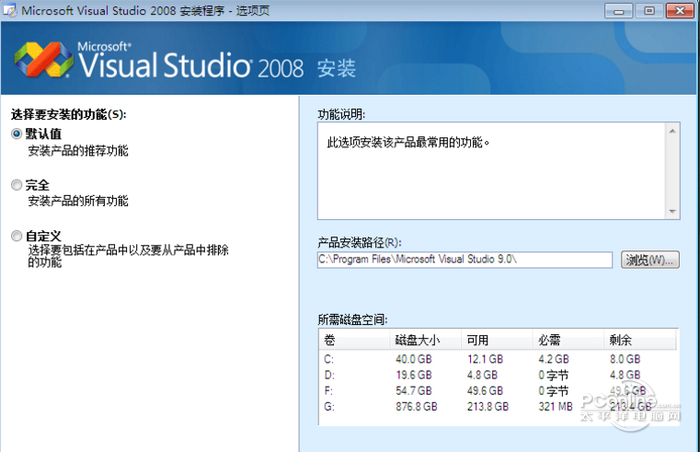Click the 12.1 GB available cell

click(485, 359)
